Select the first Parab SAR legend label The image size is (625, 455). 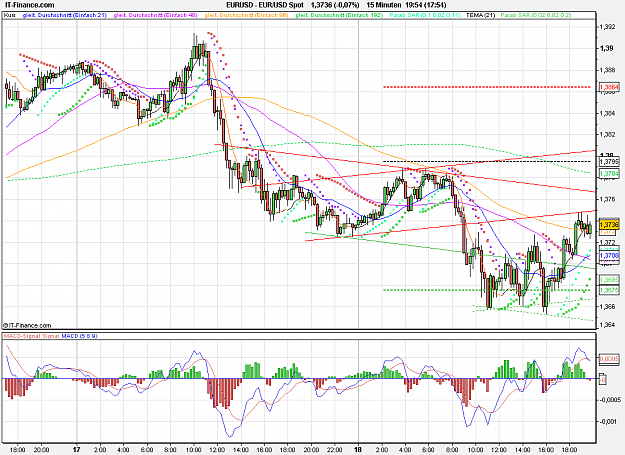425,15
